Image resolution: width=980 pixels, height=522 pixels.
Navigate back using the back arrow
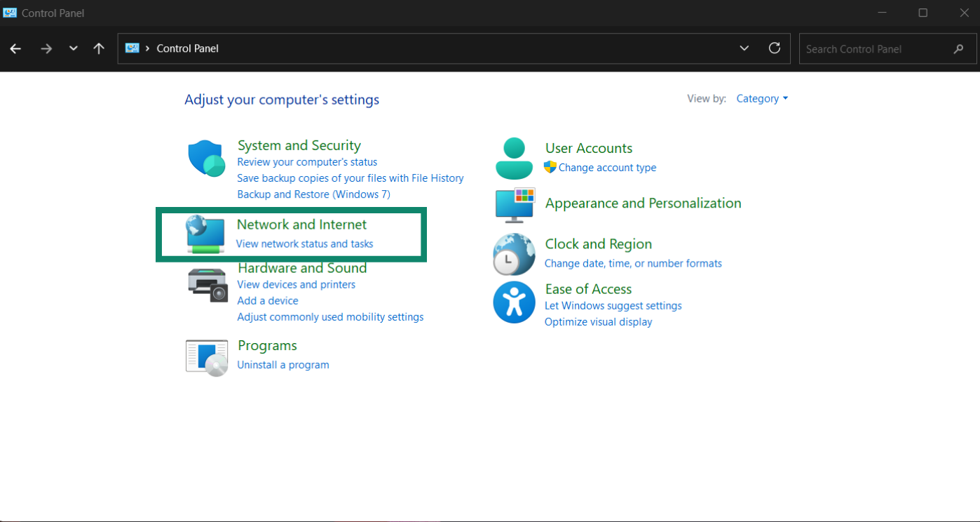click(x=15, y=48)
